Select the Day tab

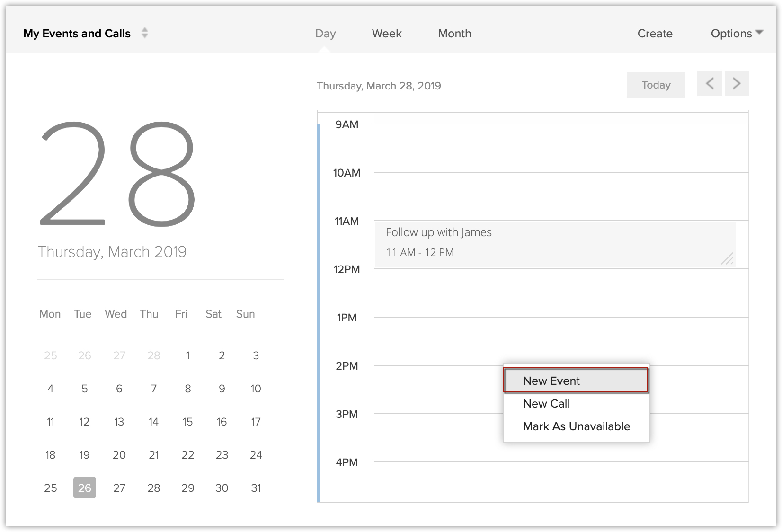click(325, 34)
